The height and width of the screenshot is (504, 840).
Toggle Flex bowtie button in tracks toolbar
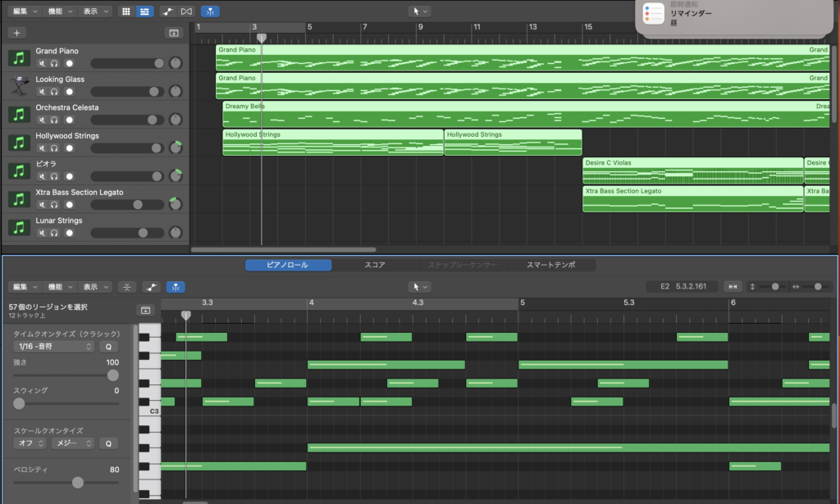pyautogui.click(x=186, y=11)
